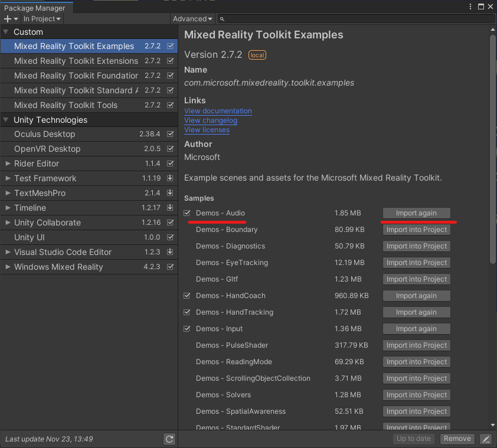Import Demos - Solvers into Project

[x=417, y=395]
